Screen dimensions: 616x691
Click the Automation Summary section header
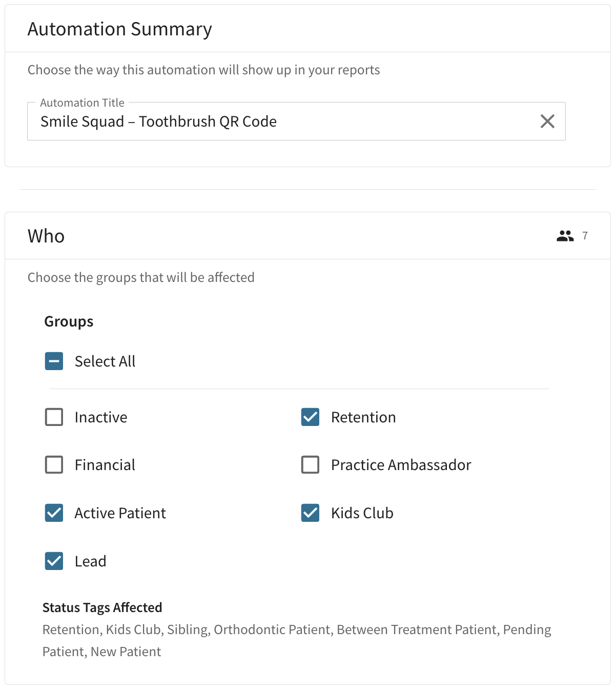(120, 29)
